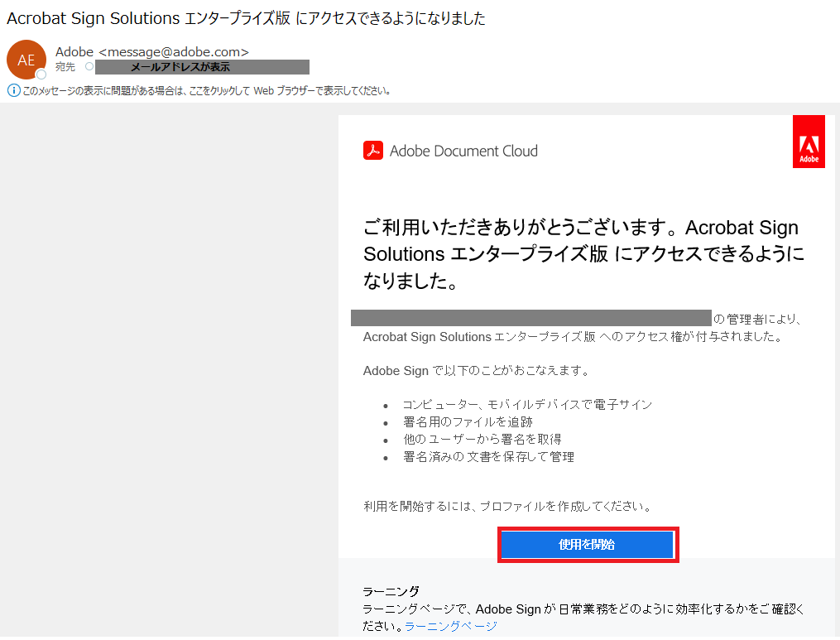Click the 宛先 recipient label
The width and height of the screenshot is (840, 640).
pyautogui.click(x=65, y=67)
